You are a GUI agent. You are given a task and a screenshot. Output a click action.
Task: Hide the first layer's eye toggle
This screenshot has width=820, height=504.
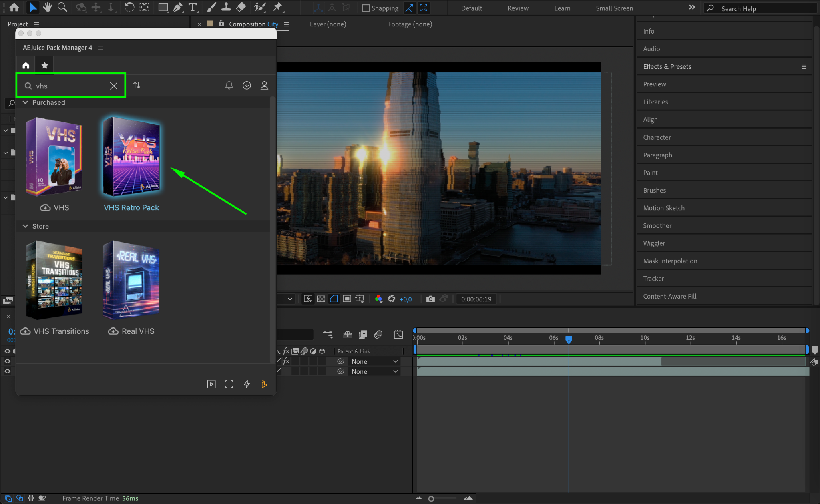pos(7,361)
